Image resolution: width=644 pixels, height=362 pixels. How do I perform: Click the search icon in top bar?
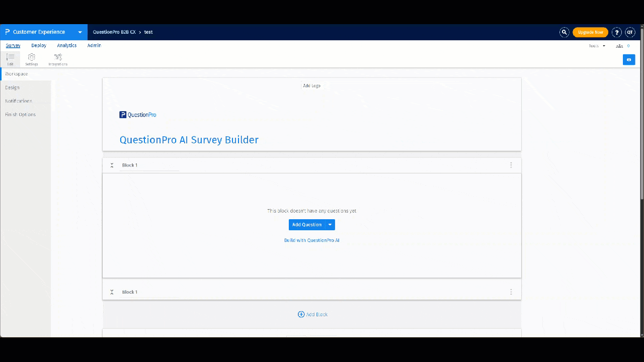pyautogui.click(x=564, y=32)
